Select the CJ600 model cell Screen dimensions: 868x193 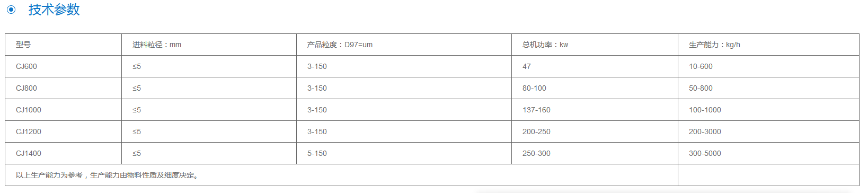[64, 66]
